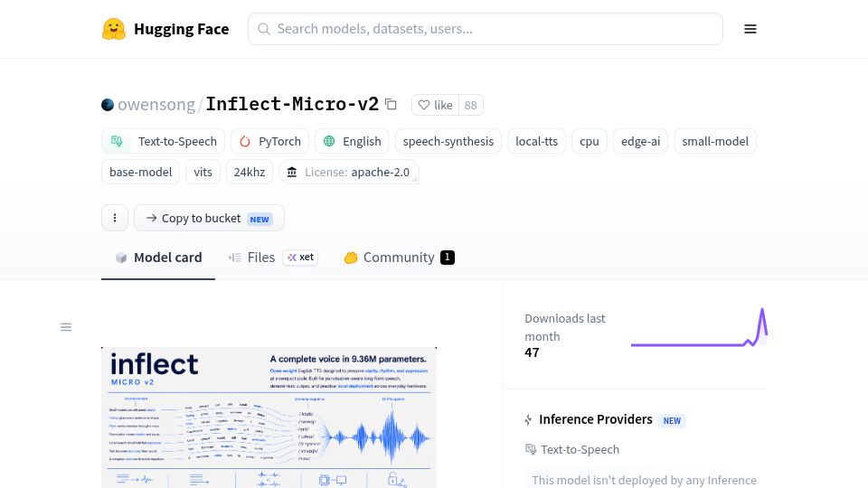Click the Text-to-Speech icon under Inference Providers
Viewport: 868px width, 488px height.
(531, 449)
